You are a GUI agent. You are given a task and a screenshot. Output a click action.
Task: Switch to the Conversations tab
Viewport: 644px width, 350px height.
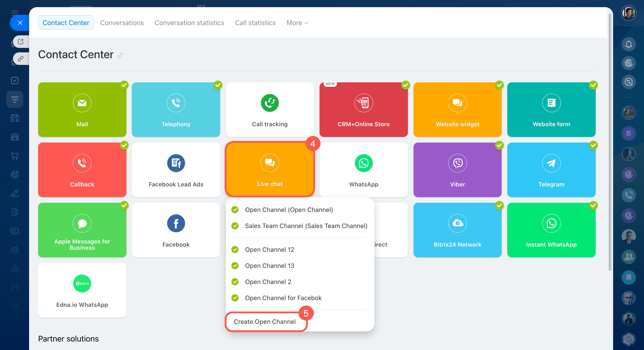click(x=122, y=23)
